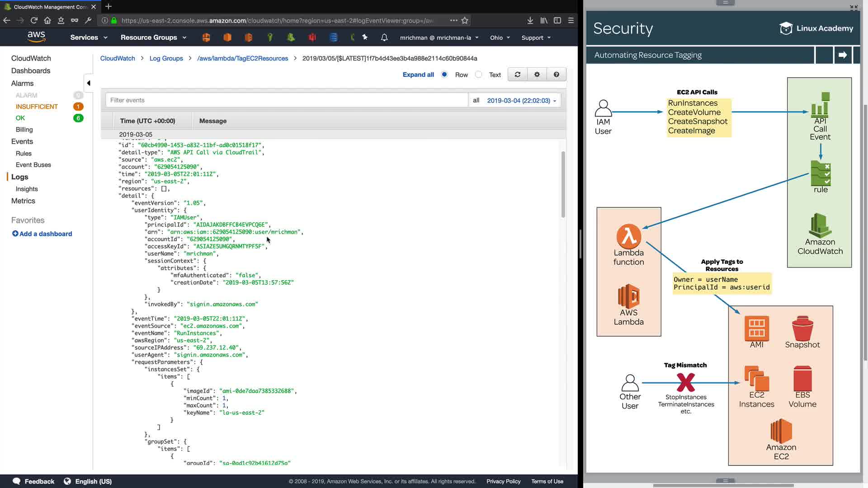This screenshot has height=488, width=868.
Task: Click the refresh log events icon
Action: [518, 75]
